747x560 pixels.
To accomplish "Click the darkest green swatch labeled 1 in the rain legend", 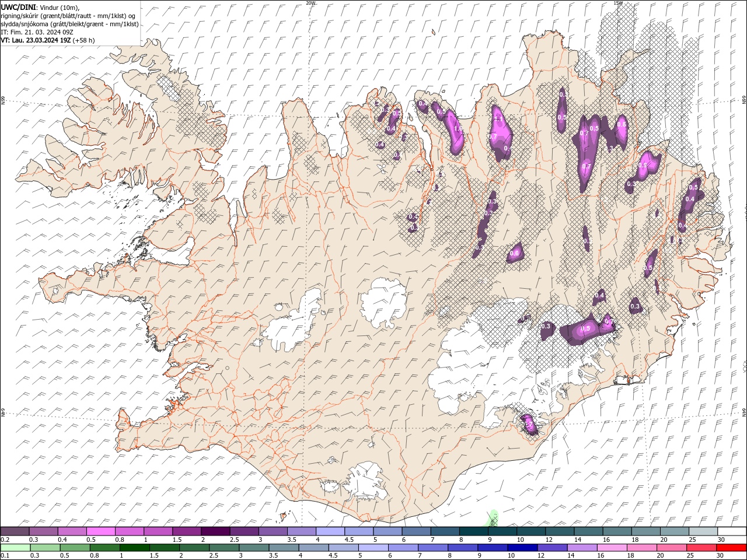I will coord(134,548).
